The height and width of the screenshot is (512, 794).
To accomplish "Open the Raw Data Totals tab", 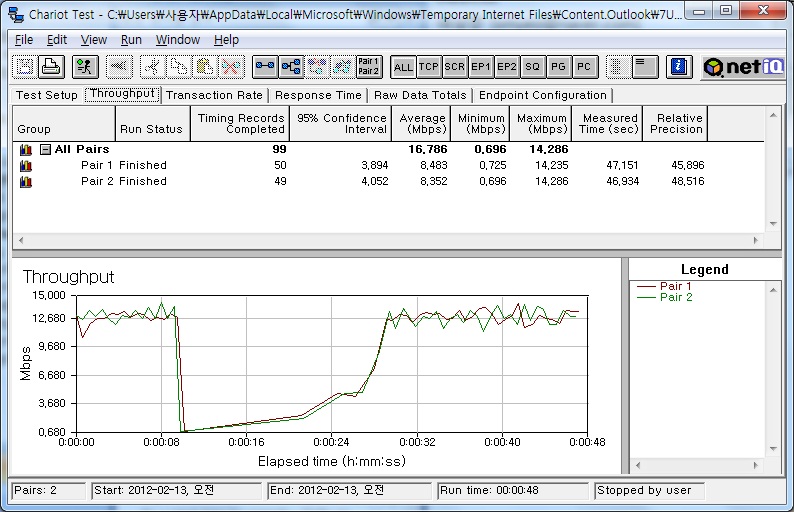I will (420, 95).
